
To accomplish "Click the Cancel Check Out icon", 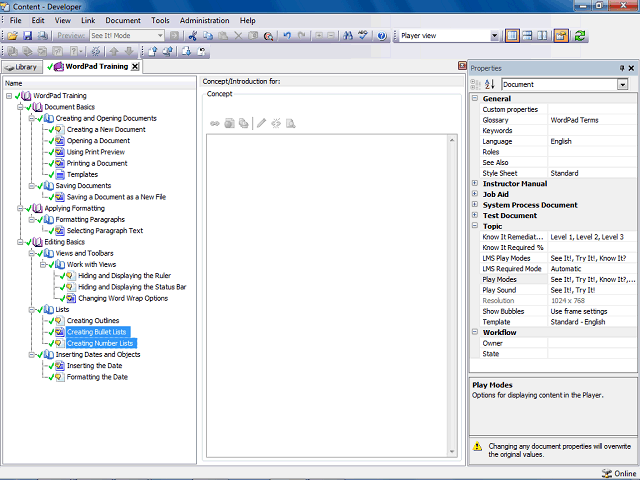I will pos(202,51).
